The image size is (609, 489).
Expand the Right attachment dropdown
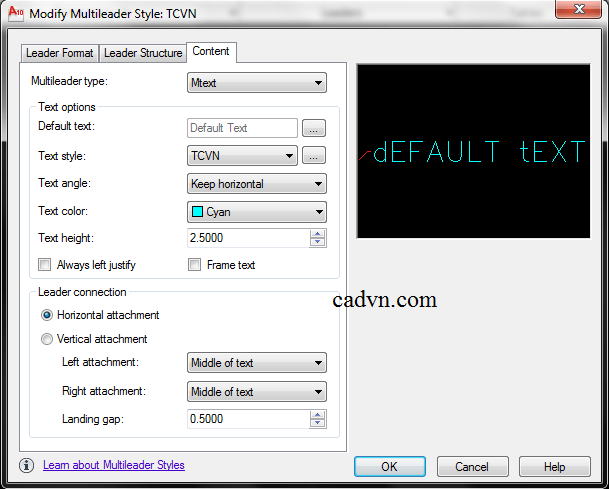click(257, 392)
